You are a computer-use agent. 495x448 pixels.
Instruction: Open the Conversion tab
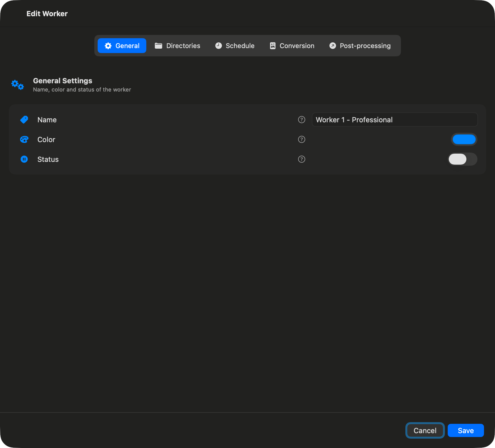tap(292, 46)
